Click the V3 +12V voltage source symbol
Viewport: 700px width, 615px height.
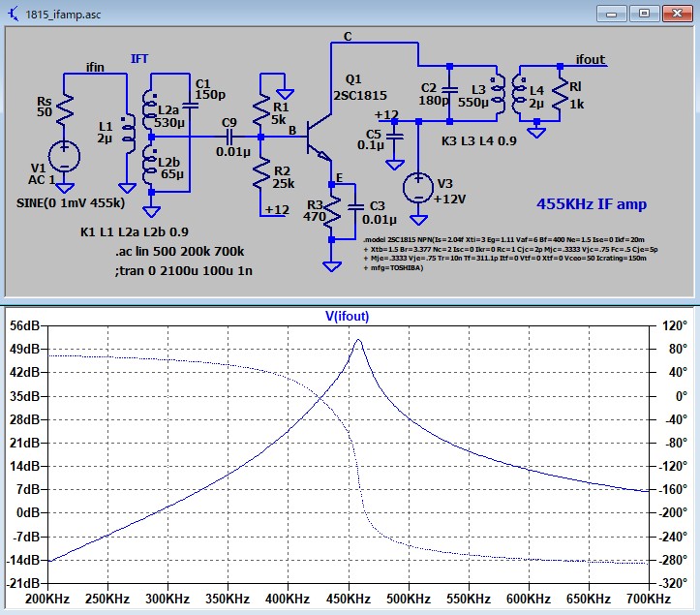click(418, 188)
